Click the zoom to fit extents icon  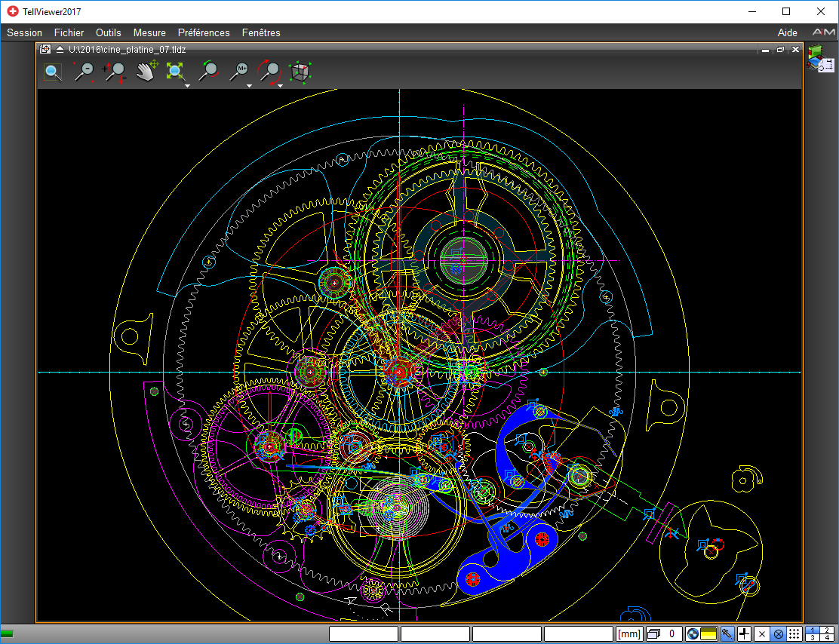click(x=176, y=72)
